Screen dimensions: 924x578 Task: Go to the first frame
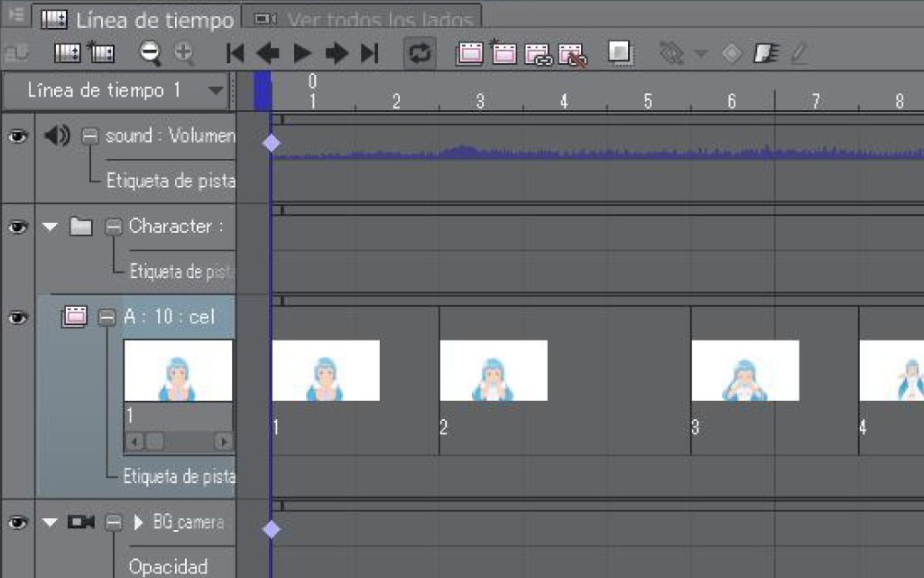point(236,53)
